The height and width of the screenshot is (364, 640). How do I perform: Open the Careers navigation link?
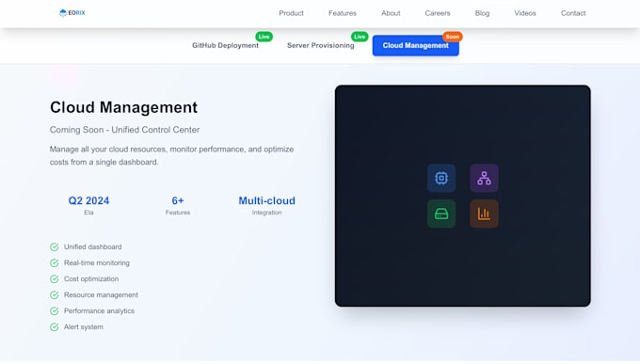437,13
